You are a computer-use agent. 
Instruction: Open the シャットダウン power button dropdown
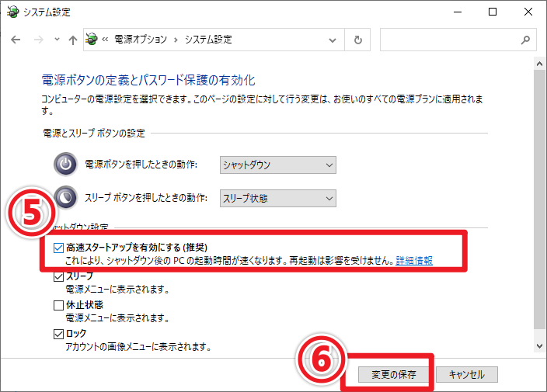coord(277,165)
